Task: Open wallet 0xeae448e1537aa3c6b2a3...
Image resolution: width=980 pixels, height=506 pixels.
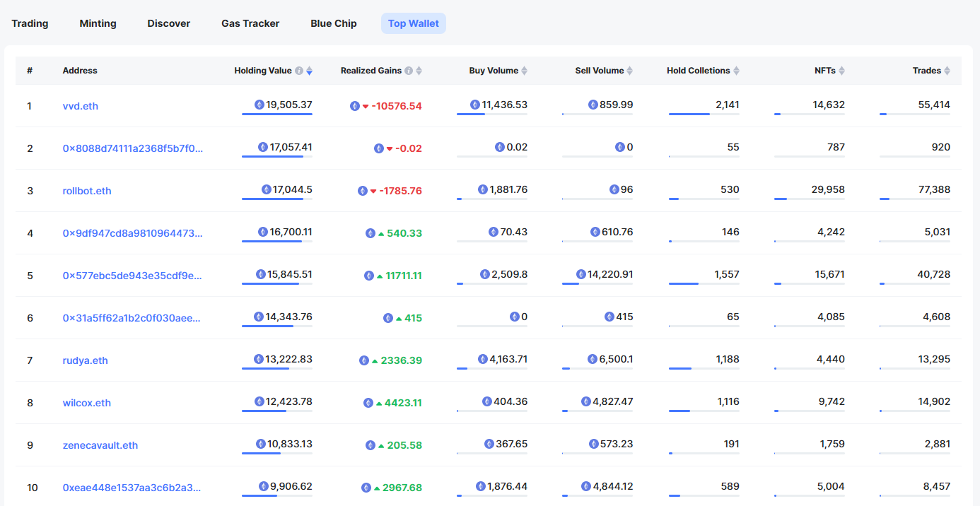Action: click(x=132, y=488)
